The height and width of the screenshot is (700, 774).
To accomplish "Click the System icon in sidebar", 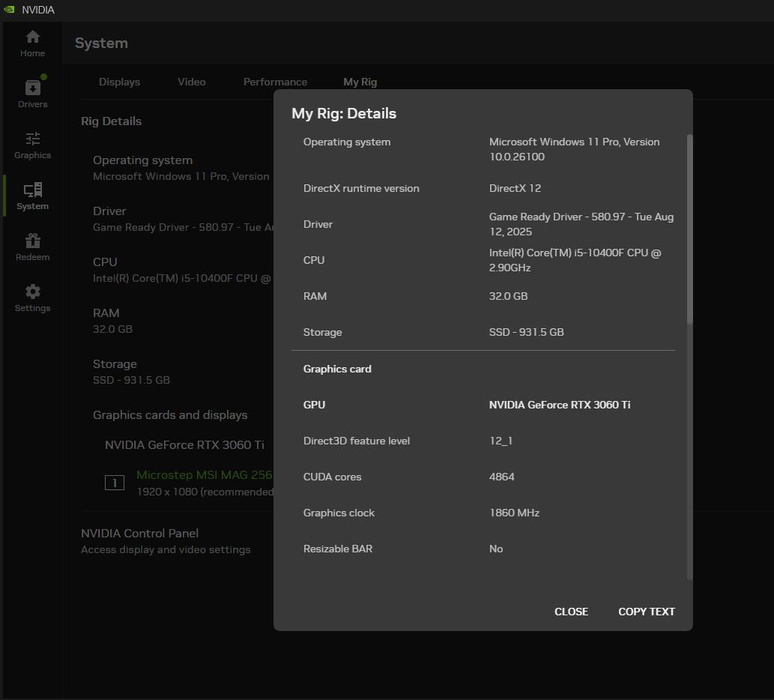I will 32,190.
